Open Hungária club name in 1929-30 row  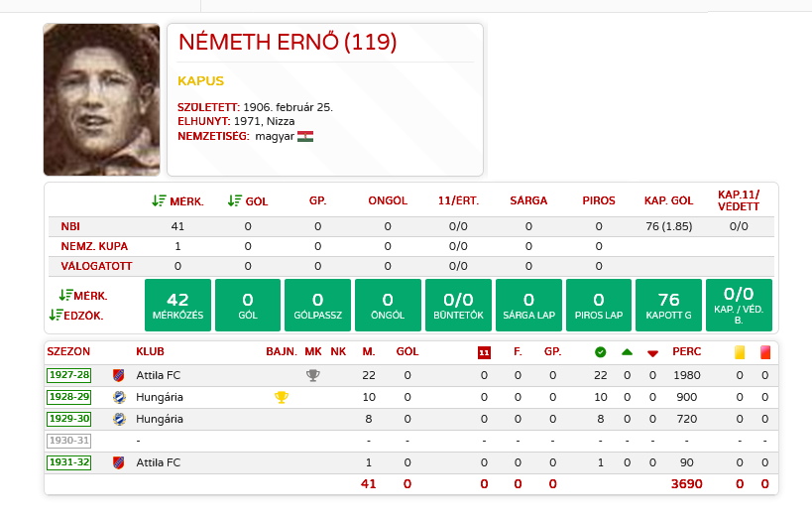(159, 419)
